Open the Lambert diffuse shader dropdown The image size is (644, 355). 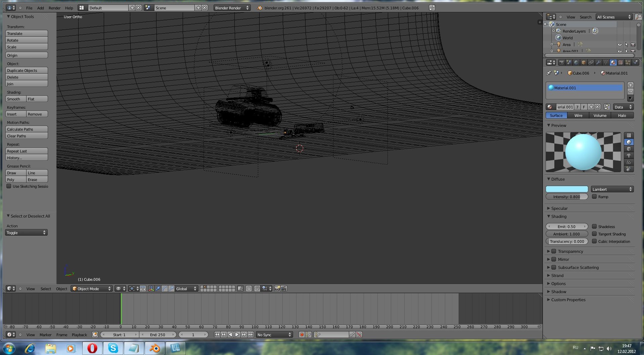click(x=612, y=189)
